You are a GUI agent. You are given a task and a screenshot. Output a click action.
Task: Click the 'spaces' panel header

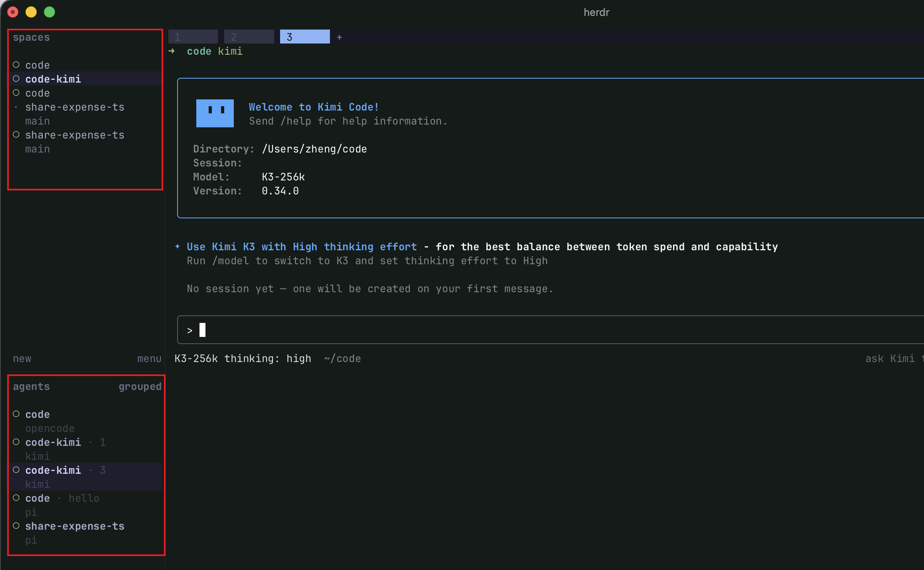tap(31, 38)
